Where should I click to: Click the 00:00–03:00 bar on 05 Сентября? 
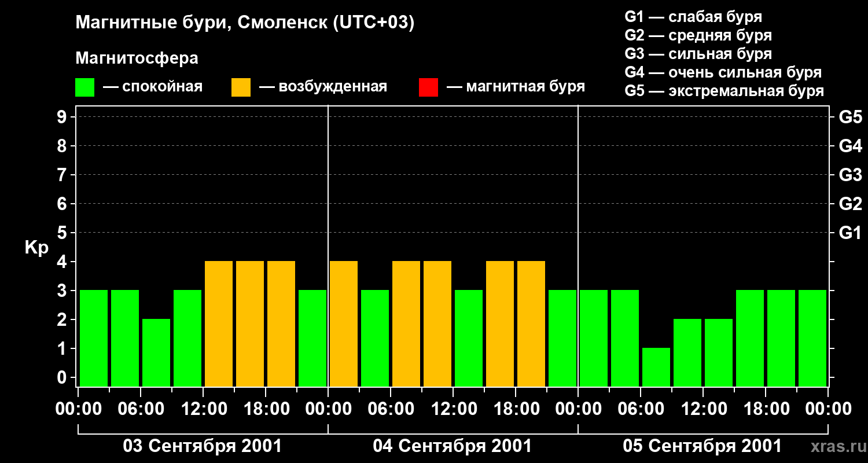tap(594, 338)
